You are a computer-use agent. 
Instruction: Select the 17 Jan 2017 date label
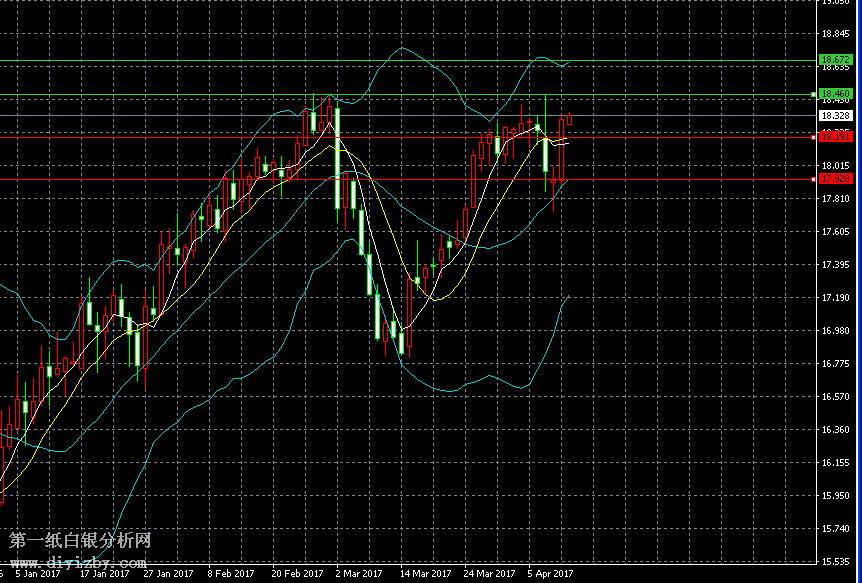coord(104,574)
